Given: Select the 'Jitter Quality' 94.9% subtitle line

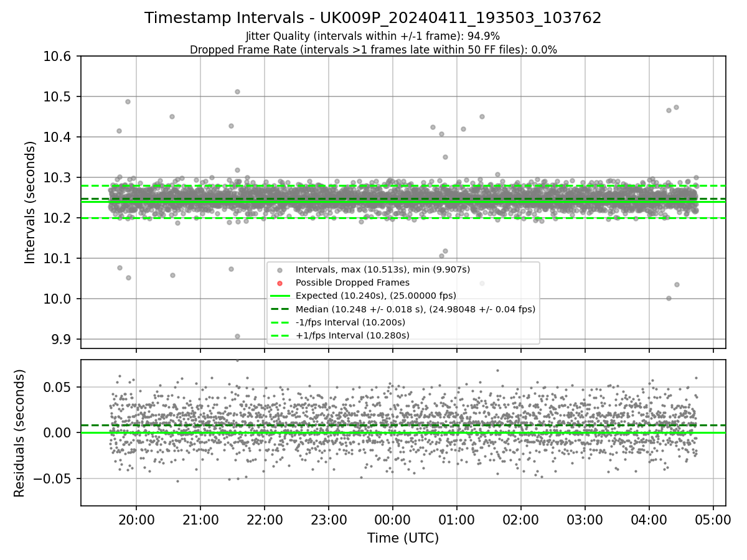Looking at the screenshot, I should click(373, 36).
